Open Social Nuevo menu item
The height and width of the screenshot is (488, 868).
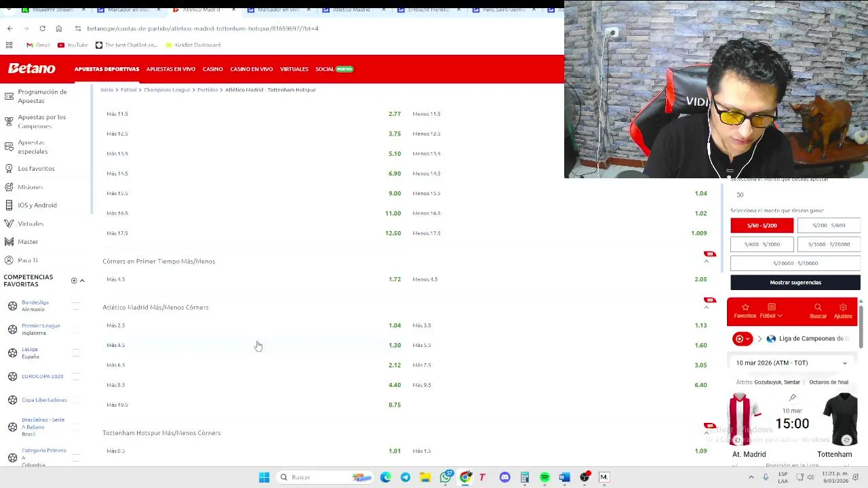click(x=334, y=69)
